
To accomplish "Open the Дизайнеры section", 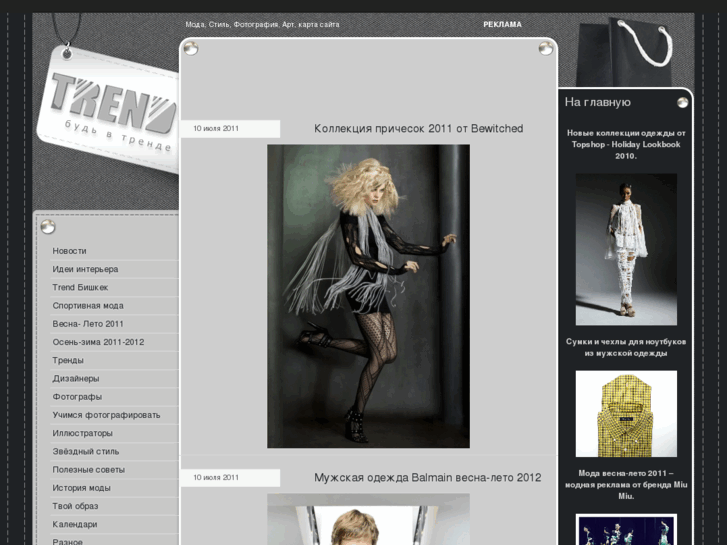I will pyautogui.click(x=76, y=378).
